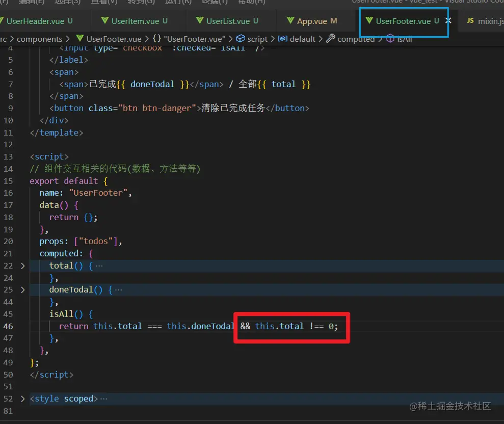Expand folded style scoped block
Screen dimensions: 504x424
point(22,399)
